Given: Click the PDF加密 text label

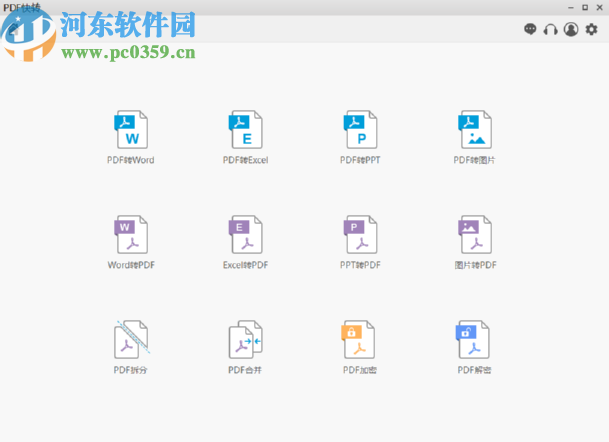Looking at the screenshot, I should (360, 370).
